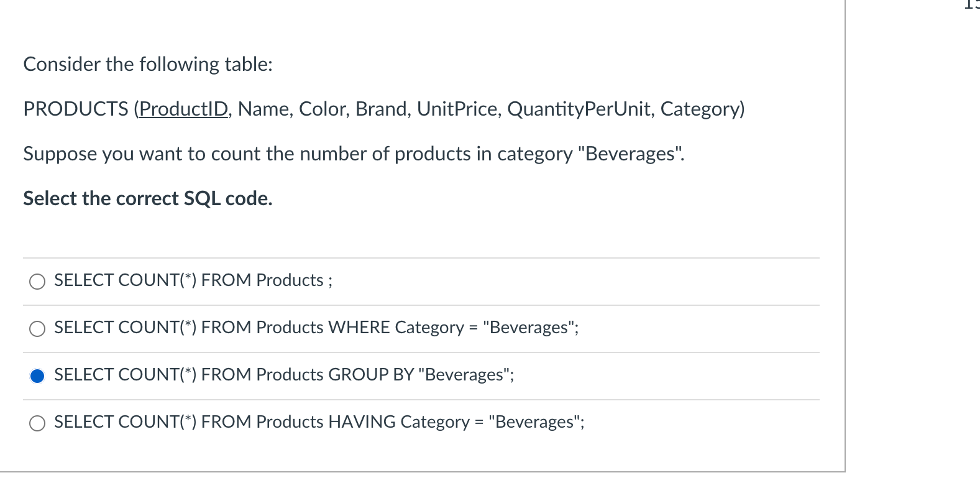Click the Beverages question description sentence
980x488 pixels.
tap(354, 154)
